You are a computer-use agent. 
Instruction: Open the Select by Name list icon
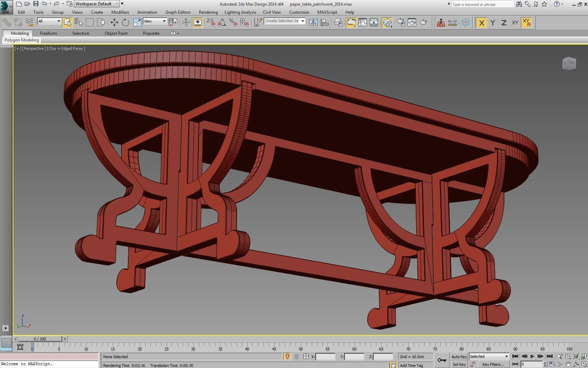[x=79, y=22]
